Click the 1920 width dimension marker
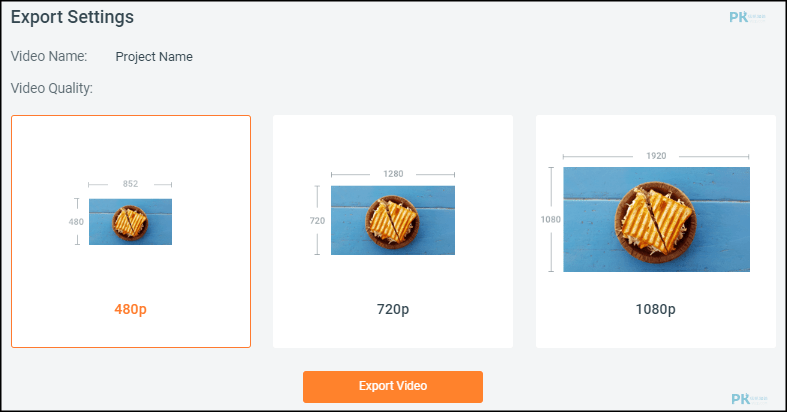The image size is (787, 412). pyautogui.click(x=656, y=156)
